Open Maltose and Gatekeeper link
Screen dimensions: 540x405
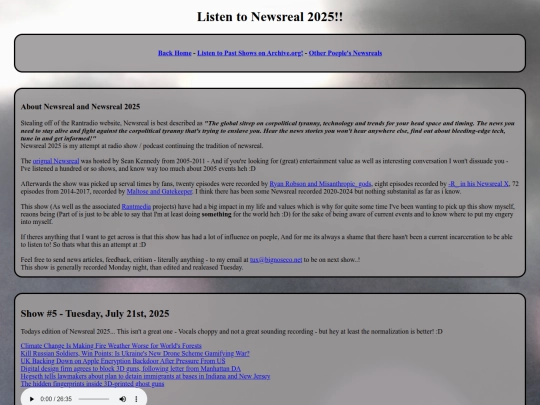pyautogui.click(x=159, y=191)
